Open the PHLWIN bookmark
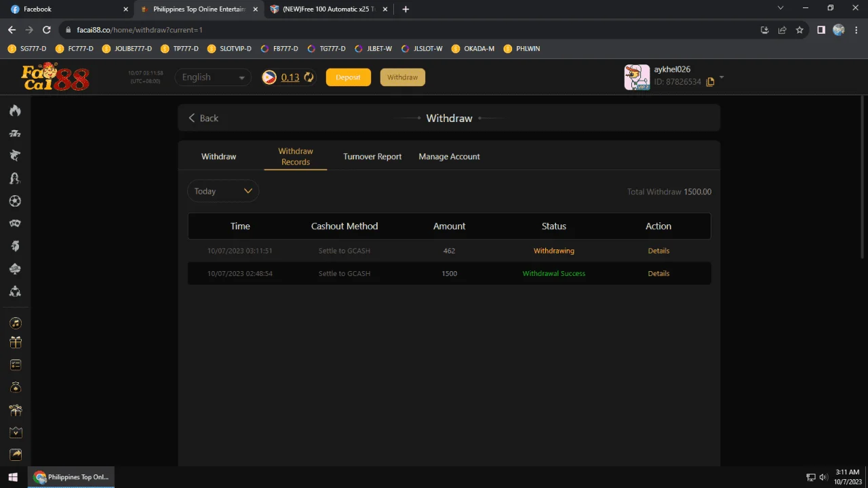 [521, 49]
